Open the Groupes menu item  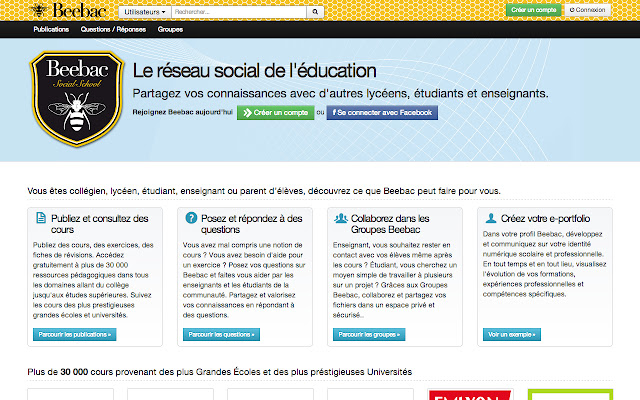170,29
